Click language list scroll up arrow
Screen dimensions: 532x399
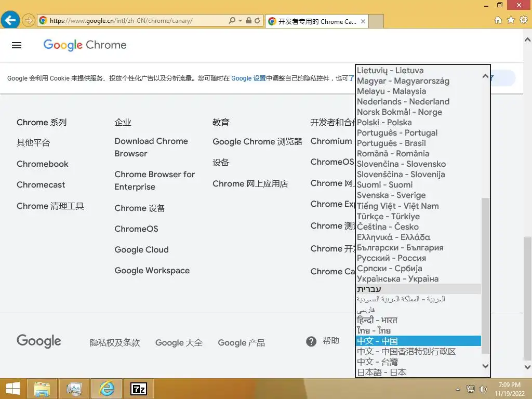point(486,76)
